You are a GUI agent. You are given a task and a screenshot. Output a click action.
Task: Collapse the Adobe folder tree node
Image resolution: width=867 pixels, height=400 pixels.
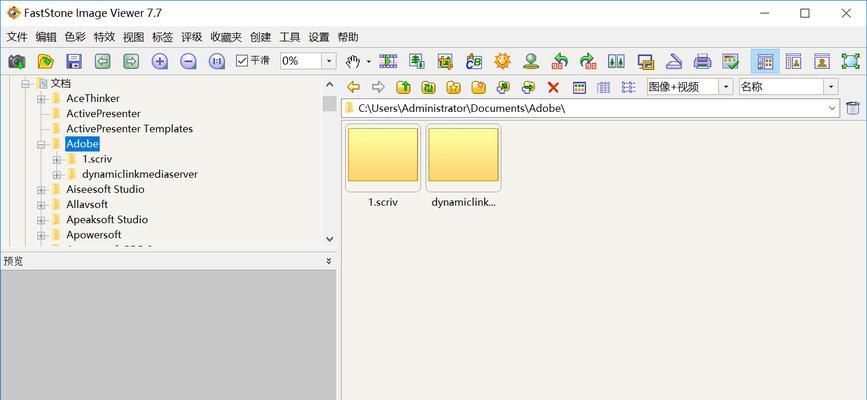(41, 144)
